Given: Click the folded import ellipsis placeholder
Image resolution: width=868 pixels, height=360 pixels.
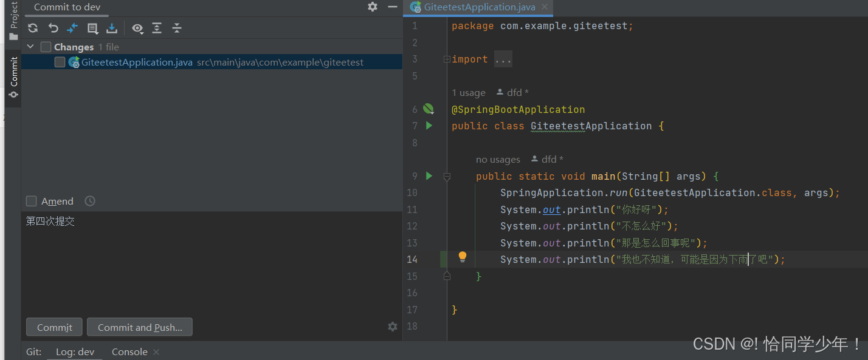Looking at the screenshot, I should click(503, 59).
